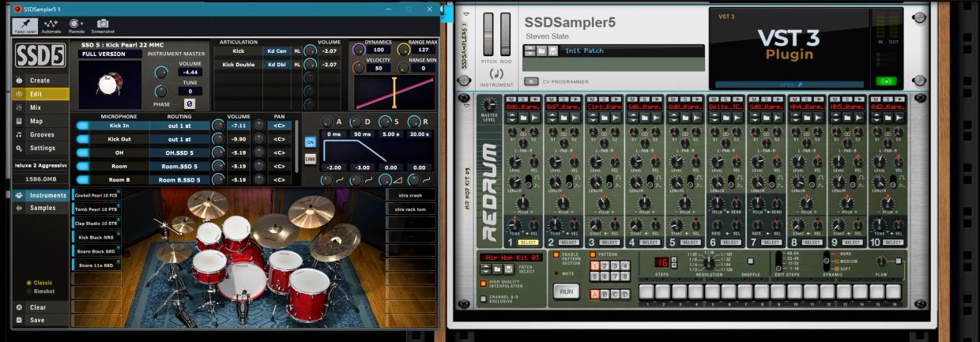This screenshot has height=342, width=980.
Task: Click channel 3 SELECT button in Redrum
Action: point(609,242)
